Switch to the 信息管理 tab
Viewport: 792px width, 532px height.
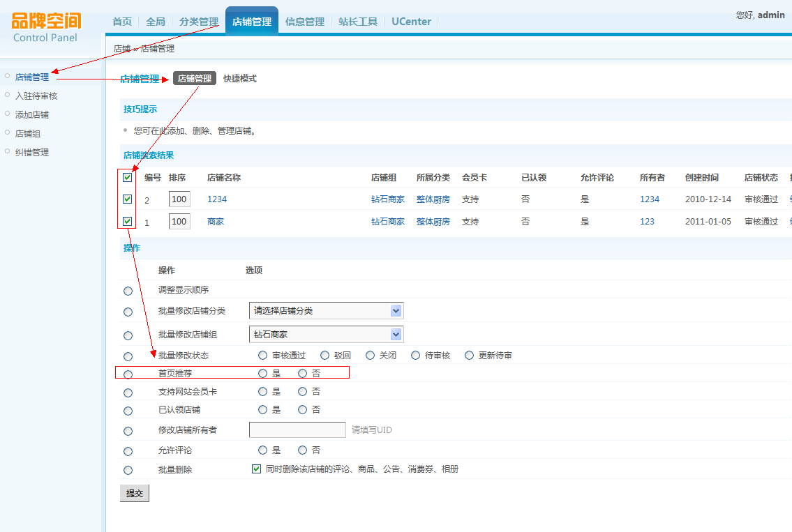305,22
